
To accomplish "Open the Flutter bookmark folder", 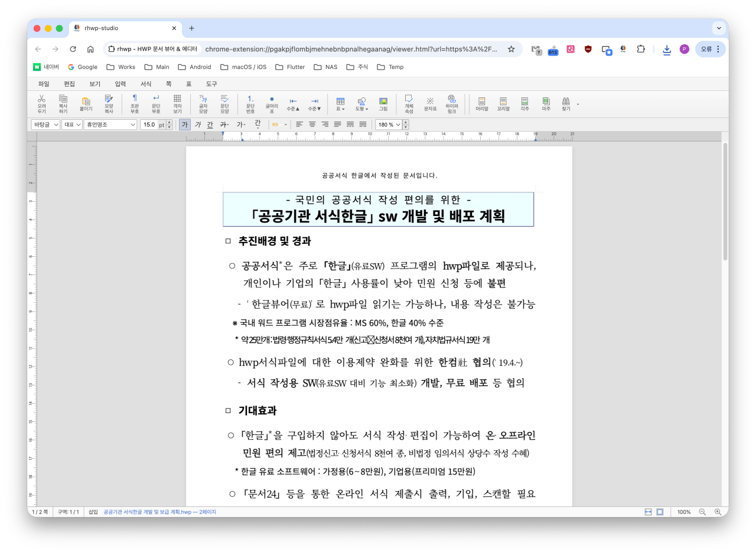I will (x=290, y=67).
